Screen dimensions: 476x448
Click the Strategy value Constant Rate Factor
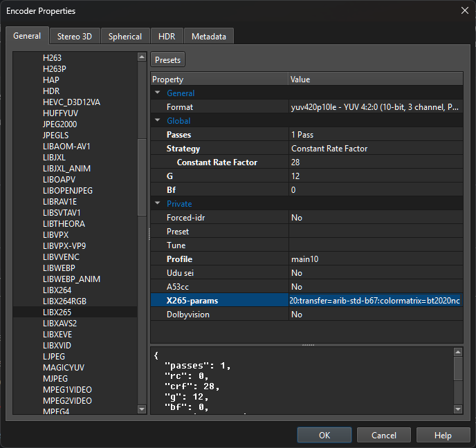coord(329,149)
